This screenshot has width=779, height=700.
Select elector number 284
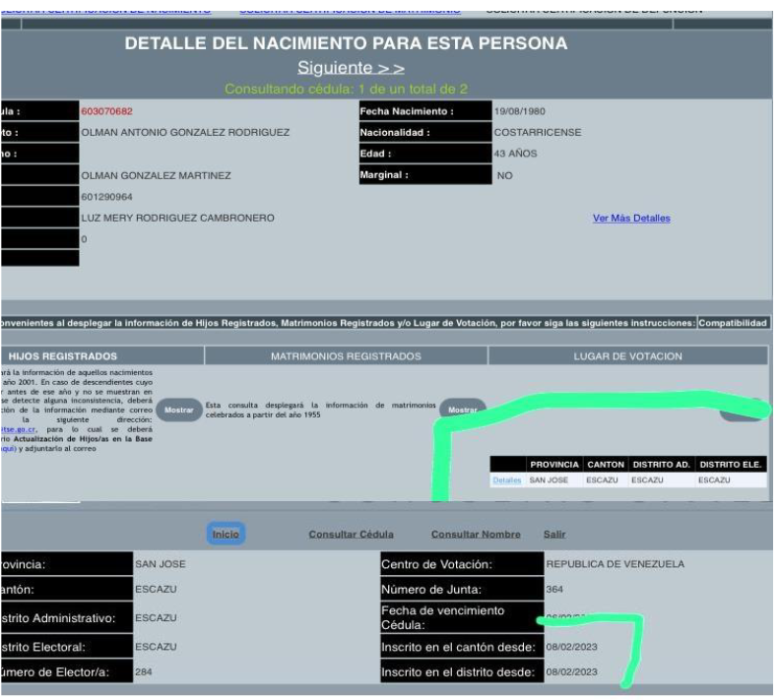click(x=144, y=672)
